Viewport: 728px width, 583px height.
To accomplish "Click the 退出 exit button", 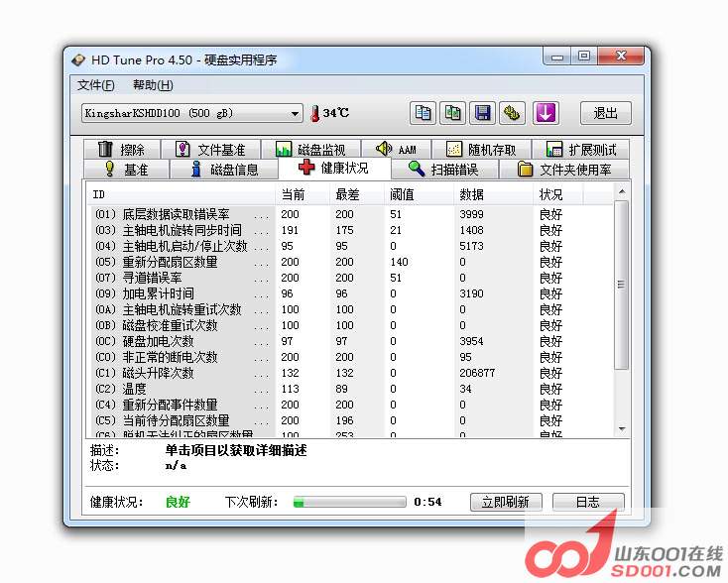I will (605, 113).
